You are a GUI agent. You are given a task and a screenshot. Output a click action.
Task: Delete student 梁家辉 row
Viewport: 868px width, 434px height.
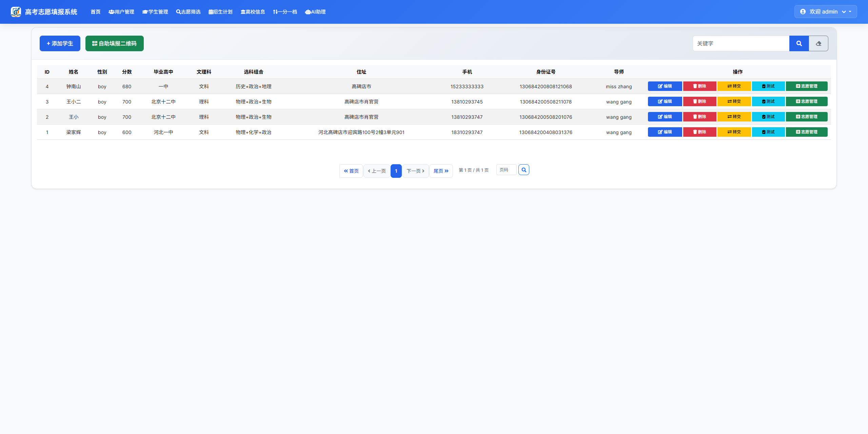click(x=699, y=132)
